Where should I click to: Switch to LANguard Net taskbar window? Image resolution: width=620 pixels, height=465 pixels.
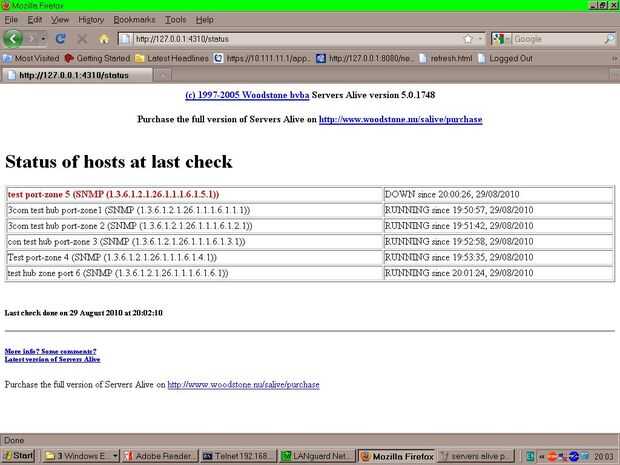(317, 456)
